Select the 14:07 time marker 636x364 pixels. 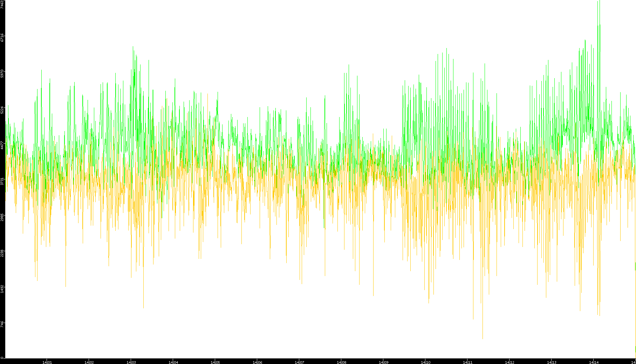tap(299, 362)
